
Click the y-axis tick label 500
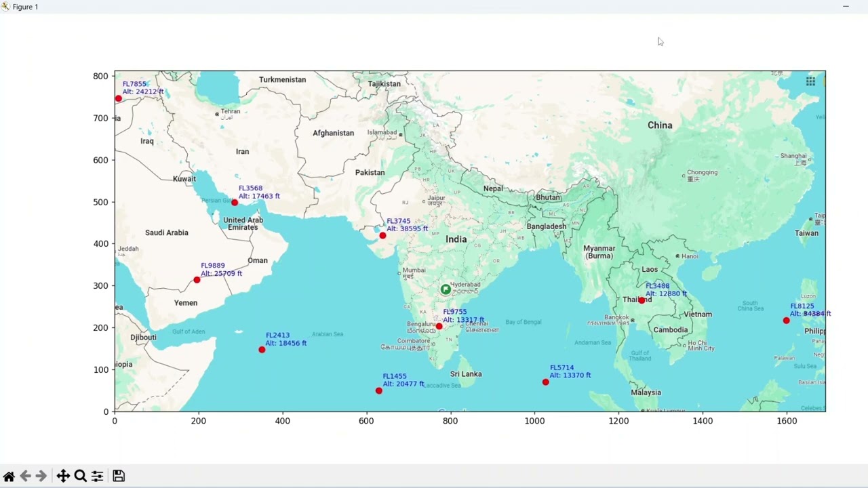click(101, 202)
